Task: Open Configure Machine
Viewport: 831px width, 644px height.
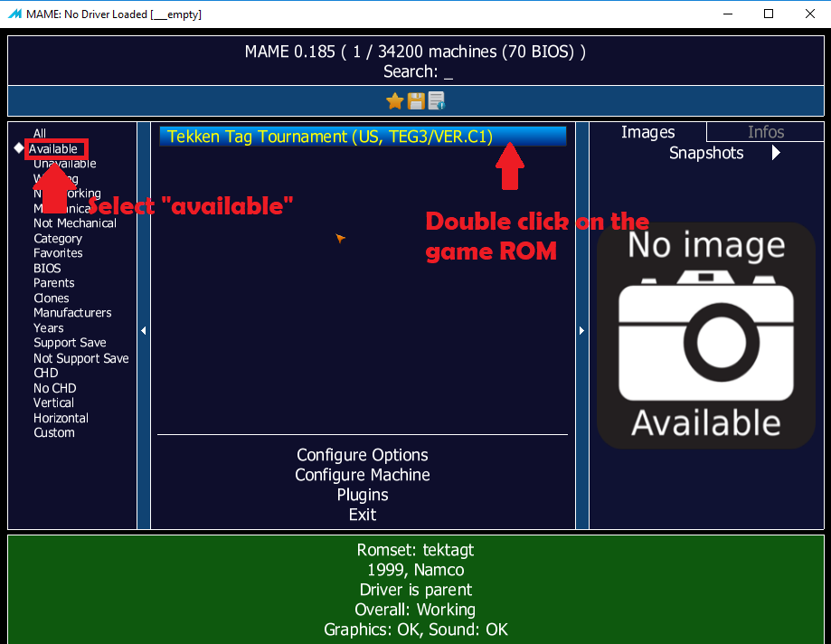Action: pos(362,475)
